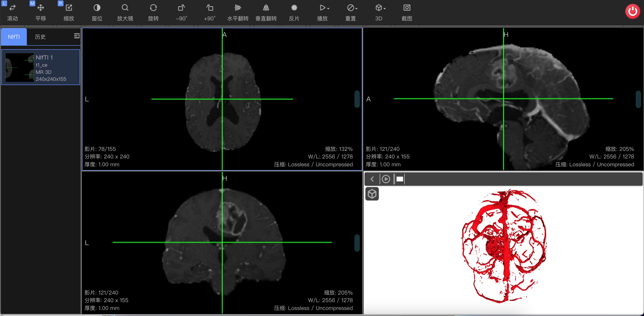Click 分辨率: 240 x 240 in axial view
This screenshot has height=316, width=644.
click(107, 157)
